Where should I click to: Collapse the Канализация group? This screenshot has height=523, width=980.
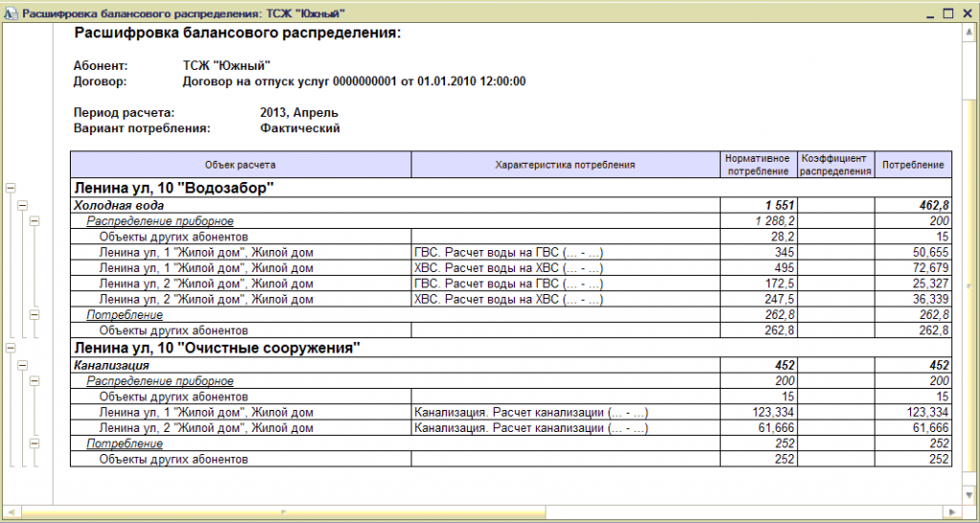[x=23, y=365]
